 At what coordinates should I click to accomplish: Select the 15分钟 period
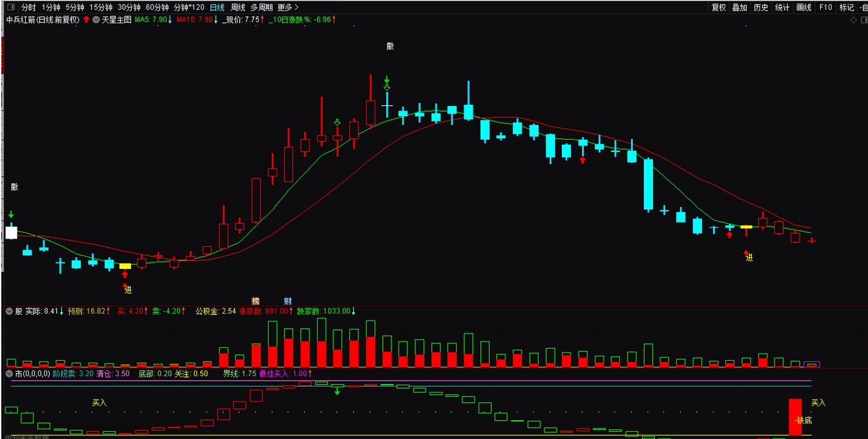pyautogui.click(x=101, y=8)
